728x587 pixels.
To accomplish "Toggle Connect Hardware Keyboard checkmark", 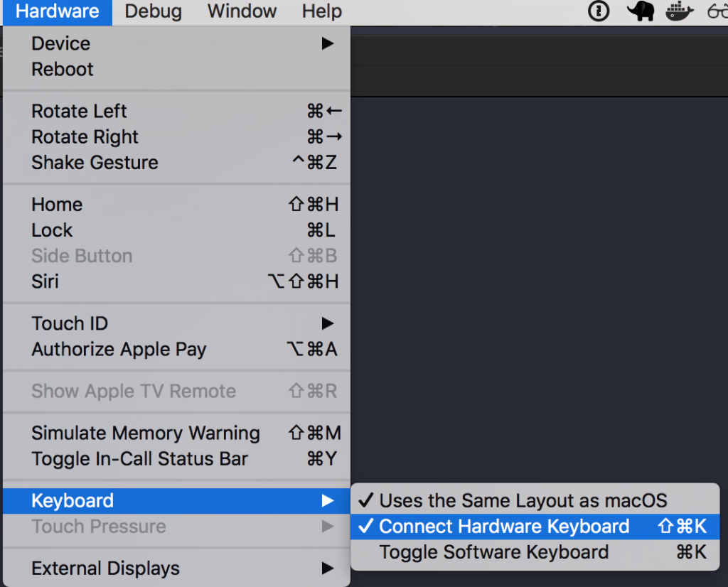I will [x=535, y=526].
